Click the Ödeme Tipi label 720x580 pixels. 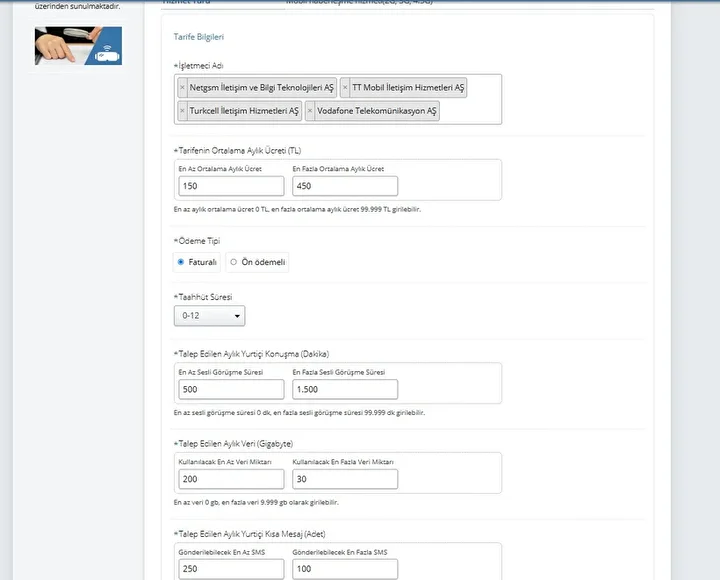pyautogui.click(x=197, y=241)
